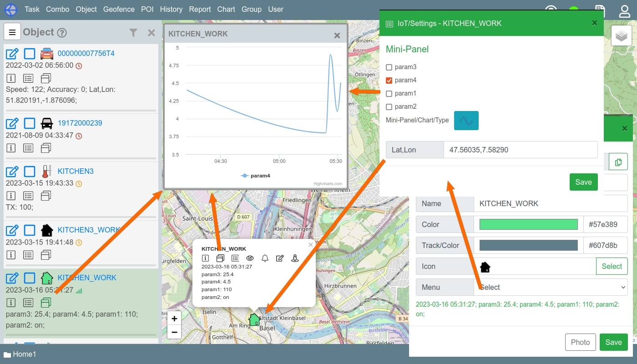Screen dimensions: 637x364
Task: Click the filter funnel icon in Object panel
Action: coord(133,32)
